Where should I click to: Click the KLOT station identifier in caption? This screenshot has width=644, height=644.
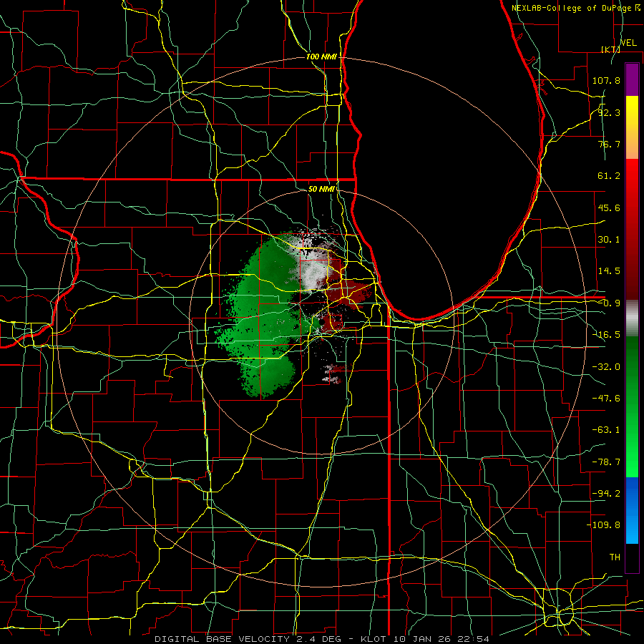point(374,639)
